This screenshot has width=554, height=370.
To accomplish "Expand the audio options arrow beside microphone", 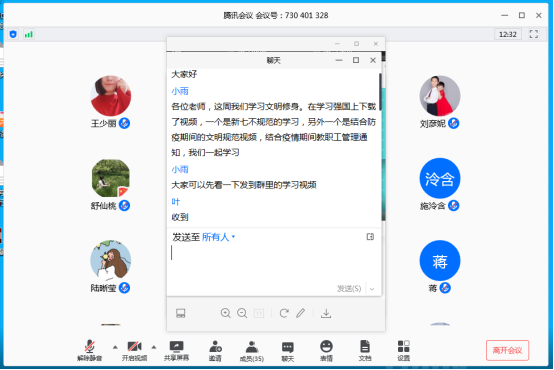I will pyautogui.click(x=115, y=347).
